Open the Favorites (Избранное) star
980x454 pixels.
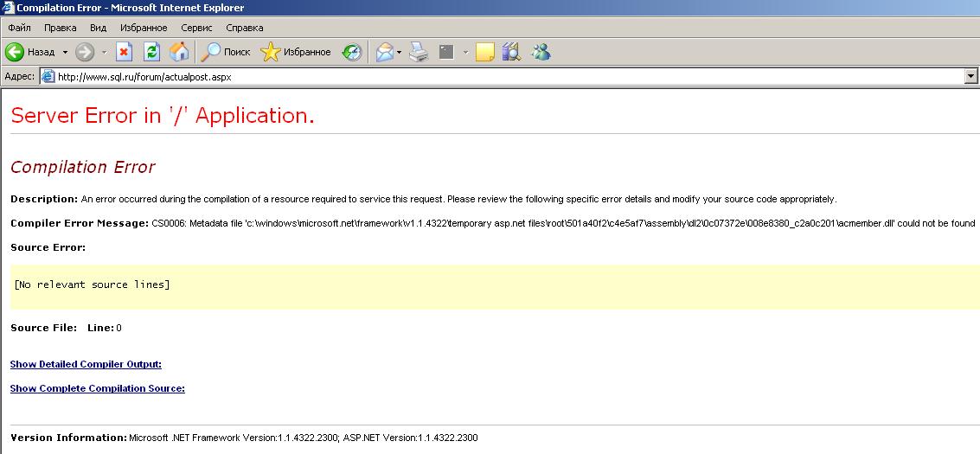coord(296,52)
